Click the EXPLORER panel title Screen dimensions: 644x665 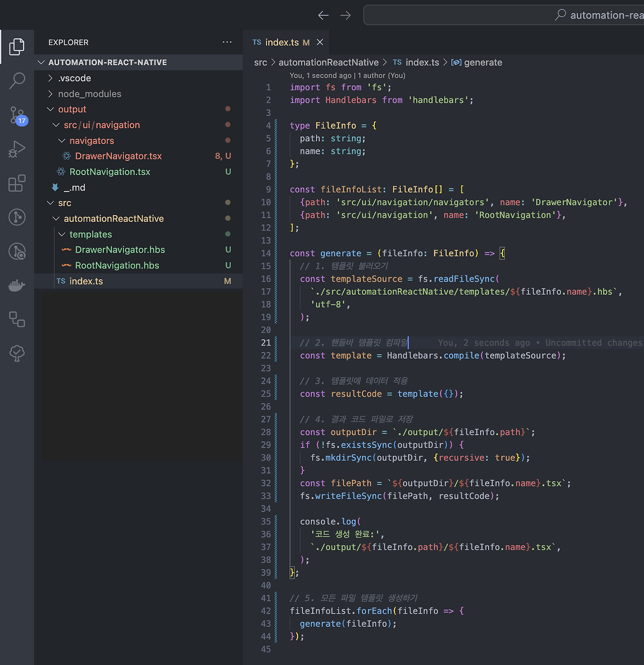click(68, 42)
